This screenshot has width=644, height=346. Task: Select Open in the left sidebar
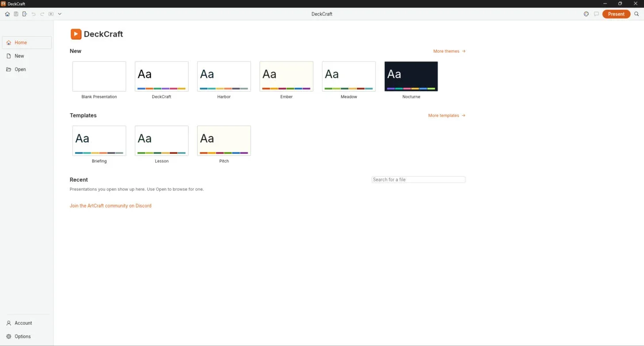point(27,69)
